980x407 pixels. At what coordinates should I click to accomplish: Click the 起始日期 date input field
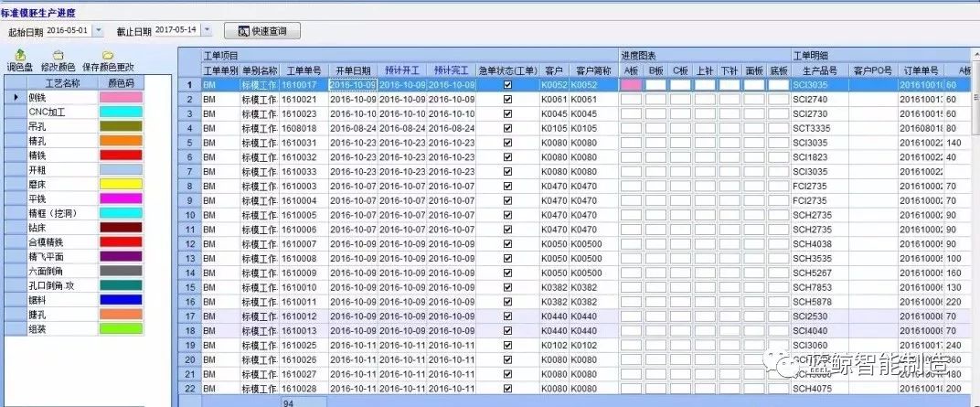[69, 31]
